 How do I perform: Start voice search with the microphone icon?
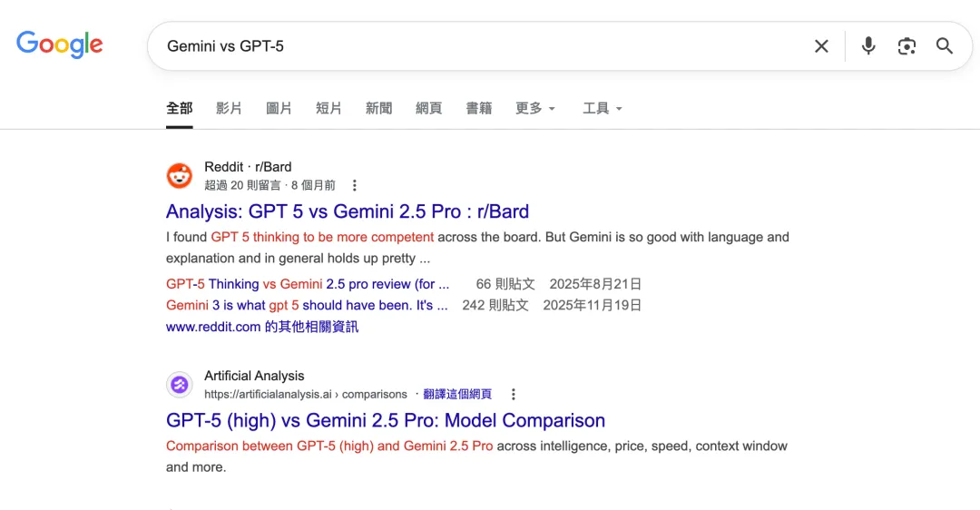(x=868, y=45)
